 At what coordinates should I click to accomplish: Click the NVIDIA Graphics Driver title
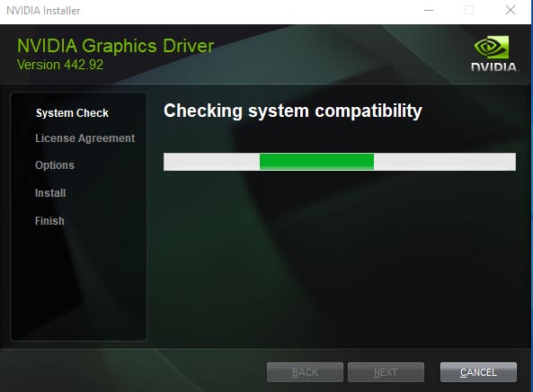116,46
